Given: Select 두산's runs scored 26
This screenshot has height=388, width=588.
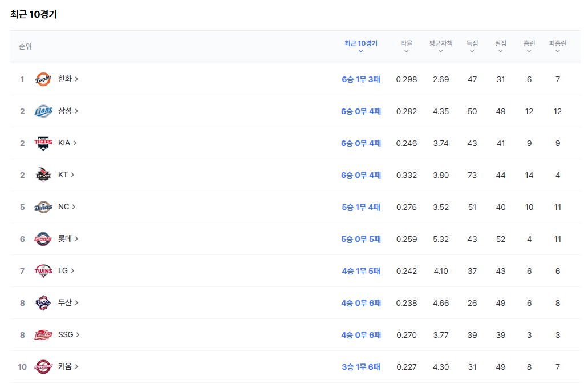Looking at the screenshot, I should point(472,303).
